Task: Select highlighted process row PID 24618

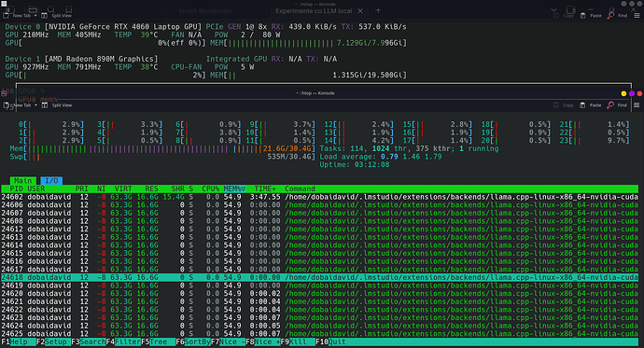Action: tap(319, 277)
